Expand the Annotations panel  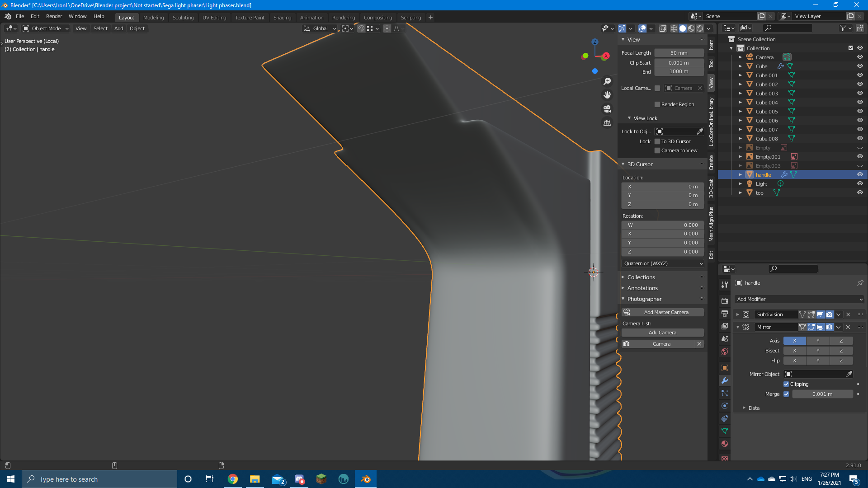(x=642, y=288)
